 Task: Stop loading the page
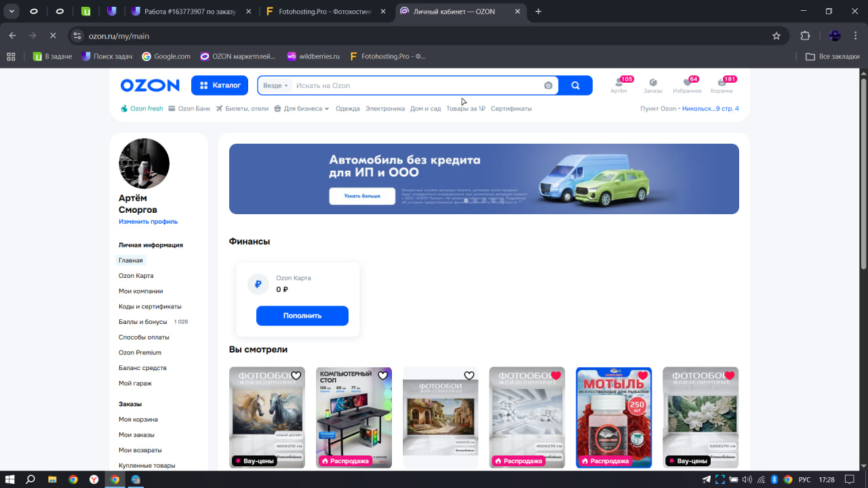(53, 36)
